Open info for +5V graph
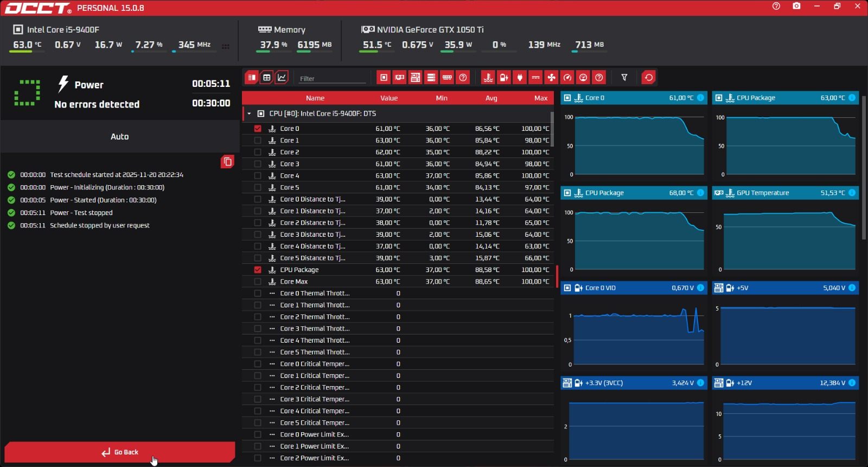 (x=852, y=288)
